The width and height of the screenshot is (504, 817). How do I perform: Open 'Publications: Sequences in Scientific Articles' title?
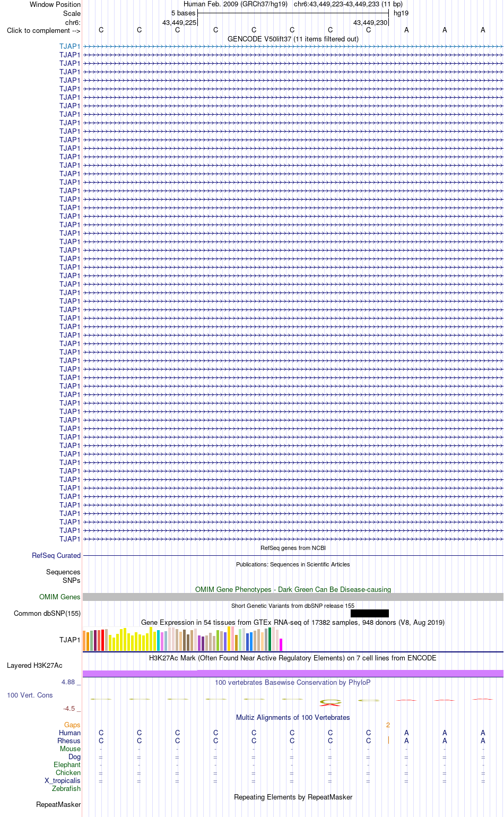(x=293, y=564)
